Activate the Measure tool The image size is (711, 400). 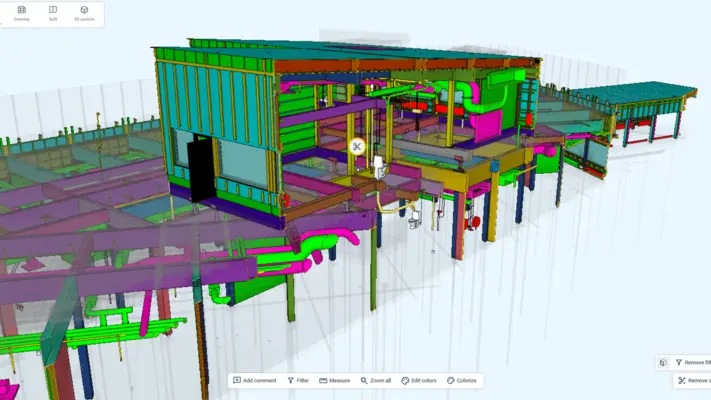(x=335, y=380)
